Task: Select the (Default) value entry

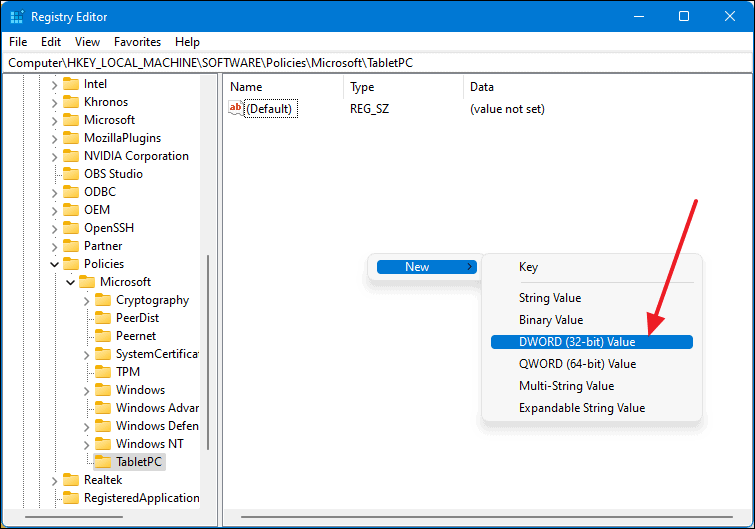Action: point(270,109)
